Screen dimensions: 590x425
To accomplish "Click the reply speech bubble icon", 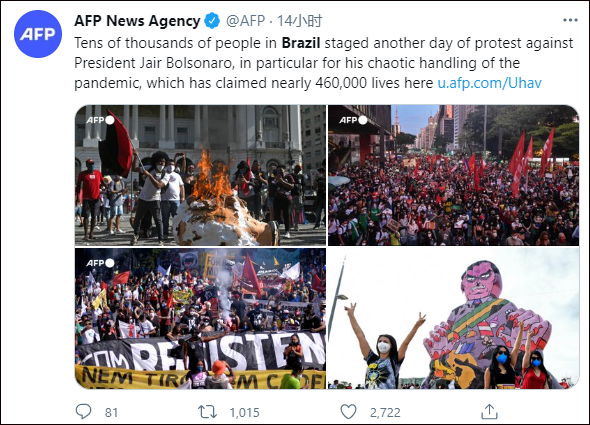I will 83,411.
